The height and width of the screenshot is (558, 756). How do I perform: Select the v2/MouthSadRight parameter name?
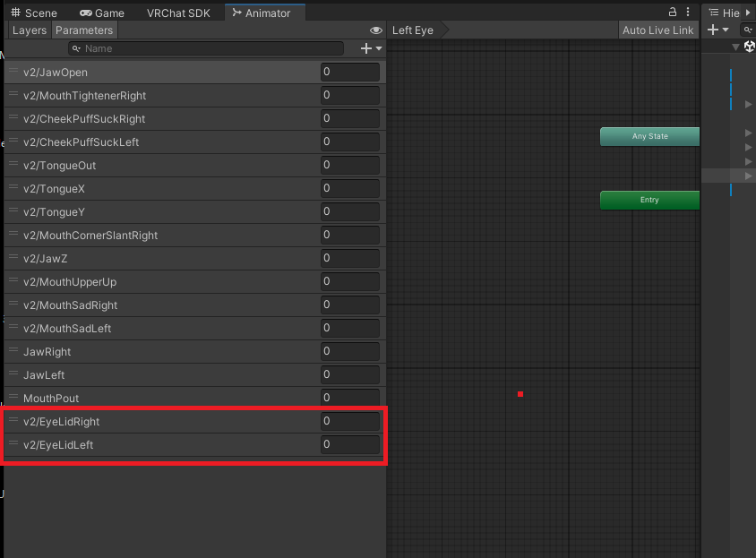pos(71,305)
